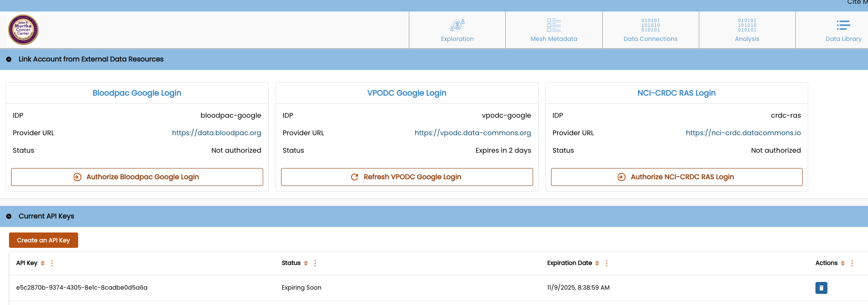Sort by the API Key column arrows

(x=43, y=263)
